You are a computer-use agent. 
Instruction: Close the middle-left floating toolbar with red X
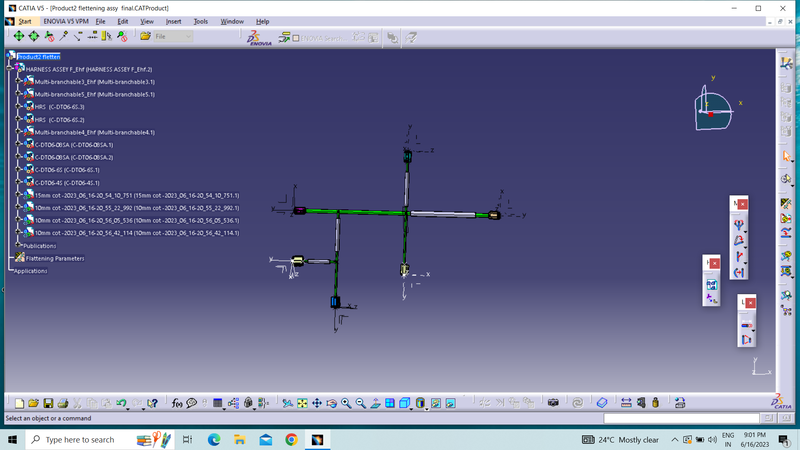coord(714,263)
